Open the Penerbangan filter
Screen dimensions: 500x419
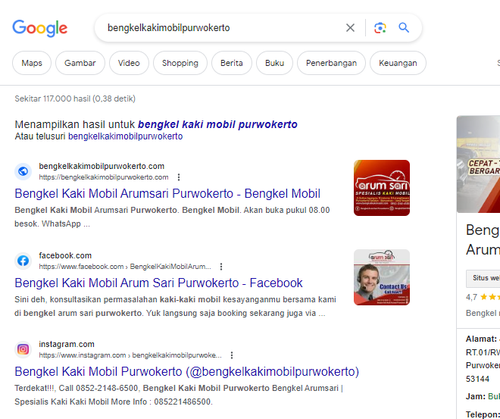coord(331,63)
